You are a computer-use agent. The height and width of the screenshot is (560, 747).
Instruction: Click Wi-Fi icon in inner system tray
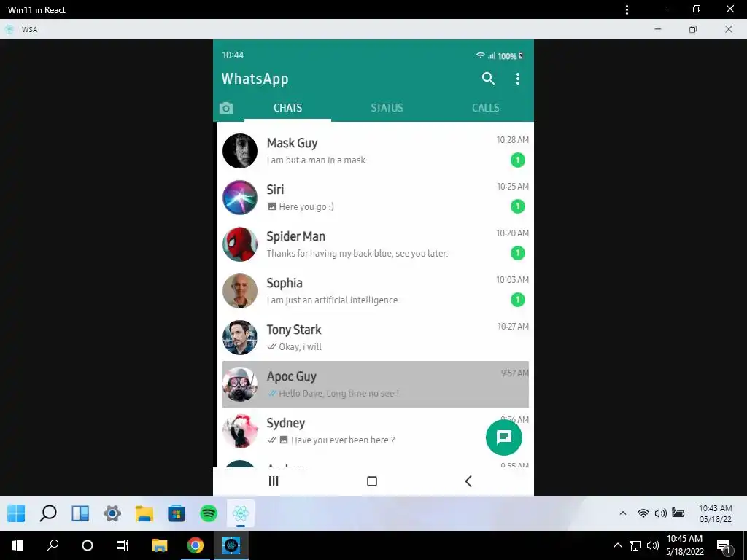click(x=643, y=513)
